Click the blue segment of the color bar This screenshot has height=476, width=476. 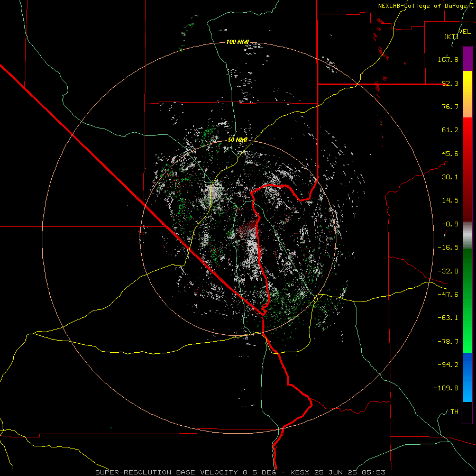click(x=467, y=377)
